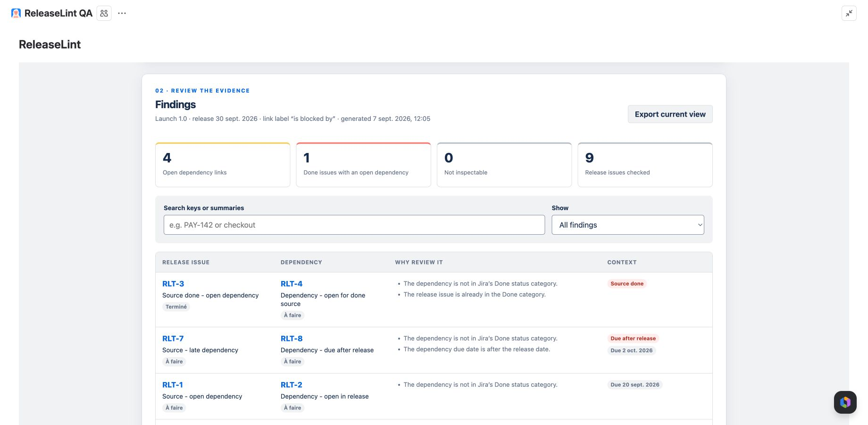Click the collapse full-screen icon
This screenshot has width=868, height=425.
(849, 13)
